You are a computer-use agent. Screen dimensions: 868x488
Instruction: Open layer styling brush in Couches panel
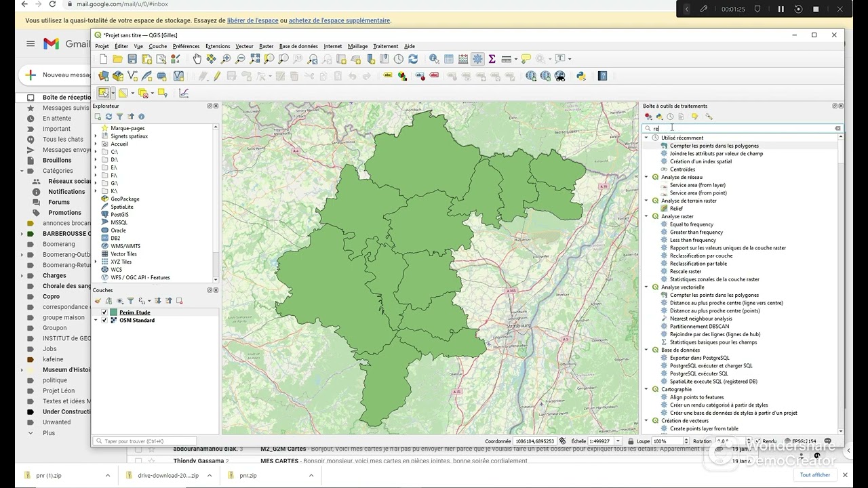[x=98, y=300]
